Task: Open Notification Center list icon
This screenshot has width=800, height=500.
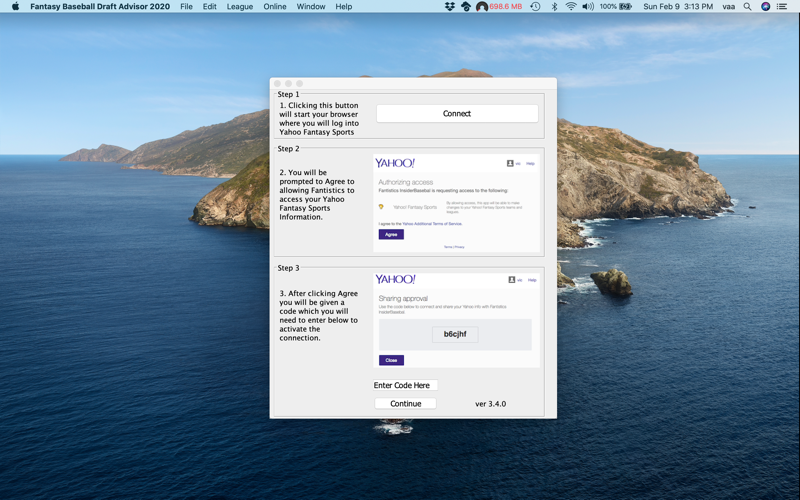Action: pyautogui.click(x=782, y=7)
